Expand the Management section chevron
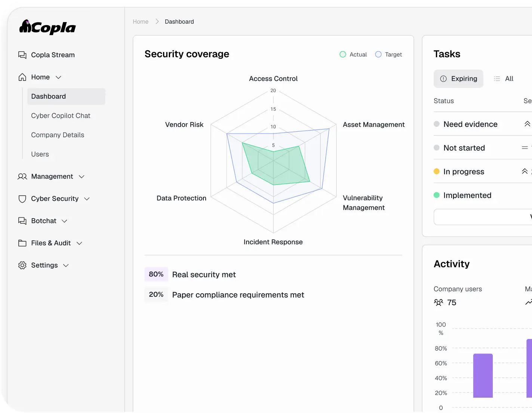 pos(82,177)
